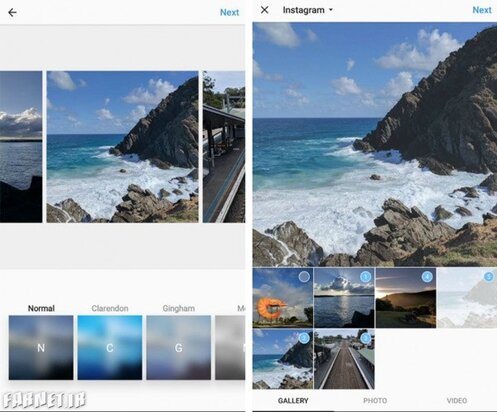Select the Normal filter thumbnail
This screenshot has width=497, height=412.
point(41,347)
